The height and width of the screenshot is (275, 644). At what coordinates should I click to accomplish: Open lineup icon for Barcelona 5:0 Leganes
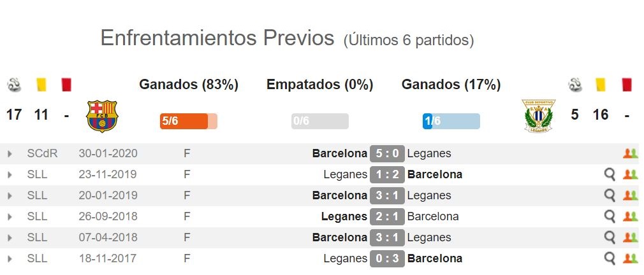[630, 153]
